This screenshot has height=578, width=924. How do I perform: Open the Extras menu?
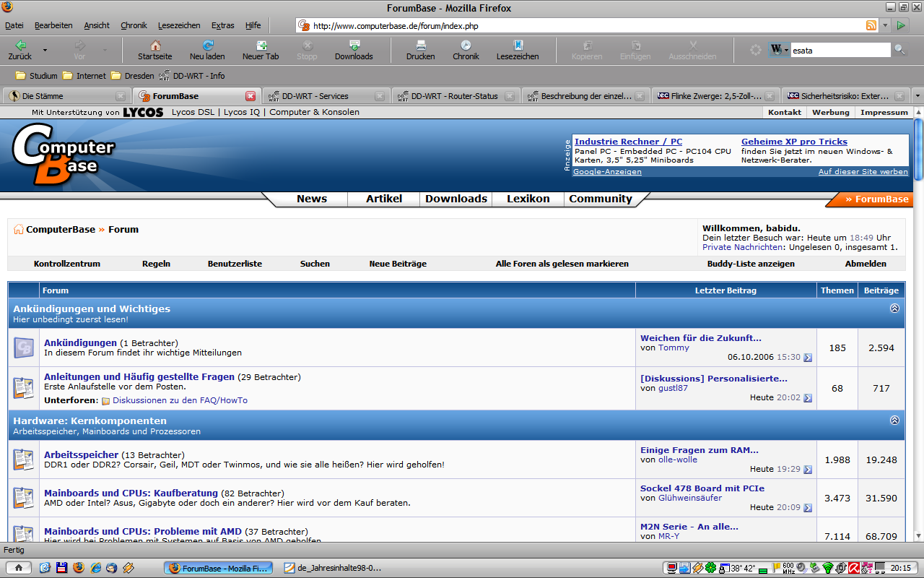coord(223,25)
